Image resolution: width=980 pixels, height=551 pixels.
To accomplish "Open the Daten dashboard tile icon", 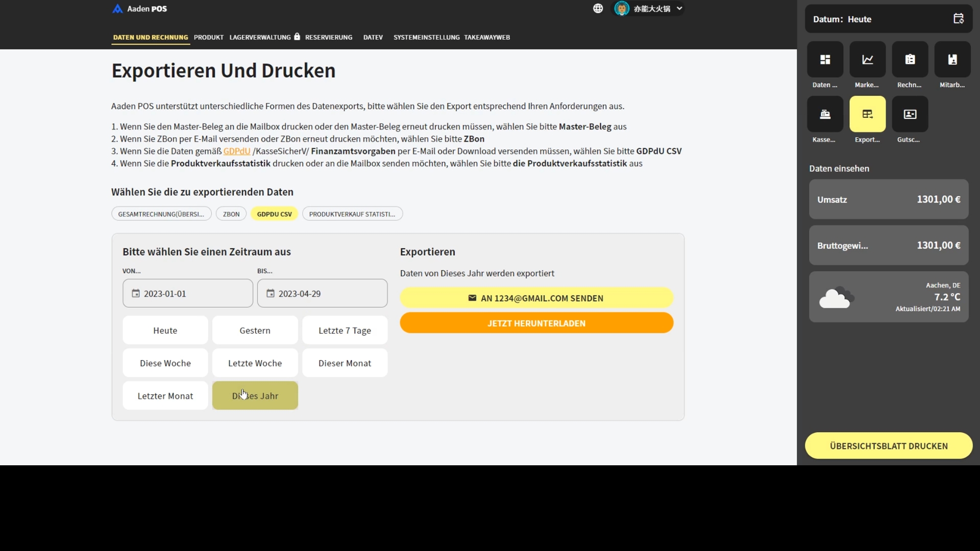I will (x=825, y=60).
